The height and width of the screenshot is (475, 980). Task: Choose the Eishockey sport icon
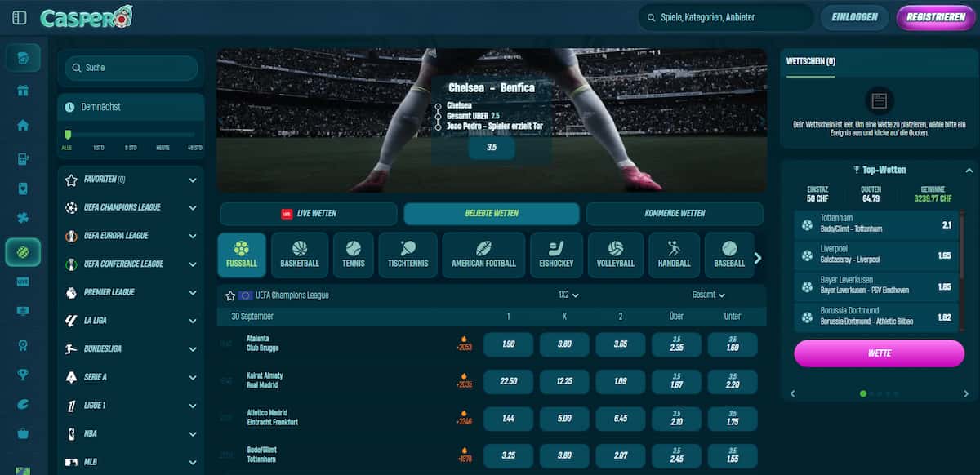[556, 255]
